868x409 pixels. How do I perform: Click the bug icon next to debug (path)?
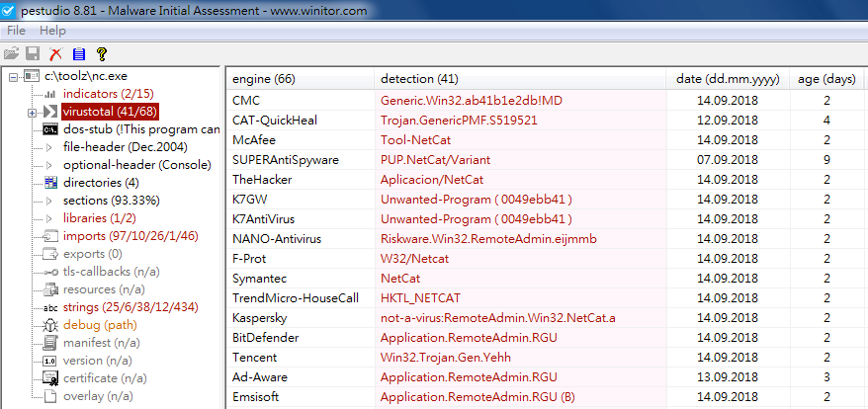point(50,325)
